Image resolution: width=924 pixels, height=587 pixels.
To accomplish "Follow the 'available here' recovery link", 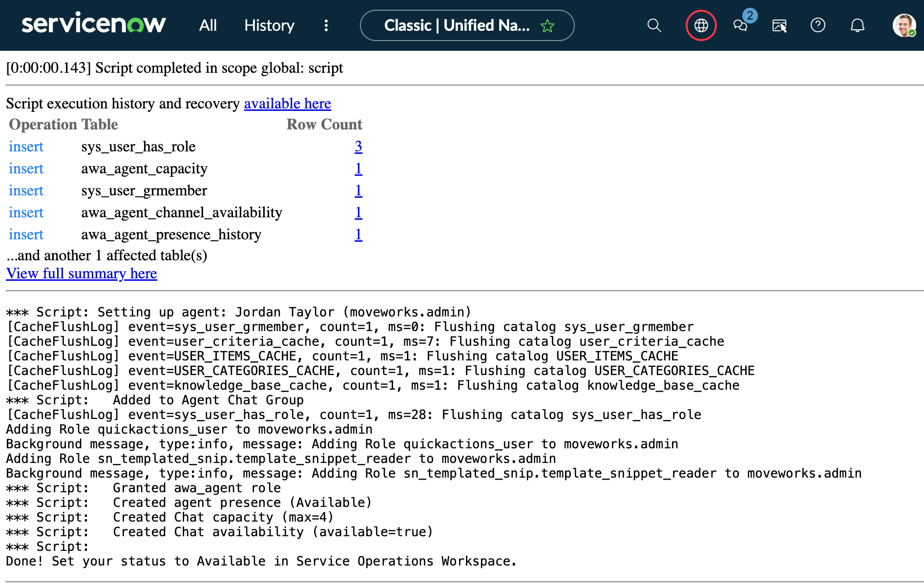I will [287, 104].
